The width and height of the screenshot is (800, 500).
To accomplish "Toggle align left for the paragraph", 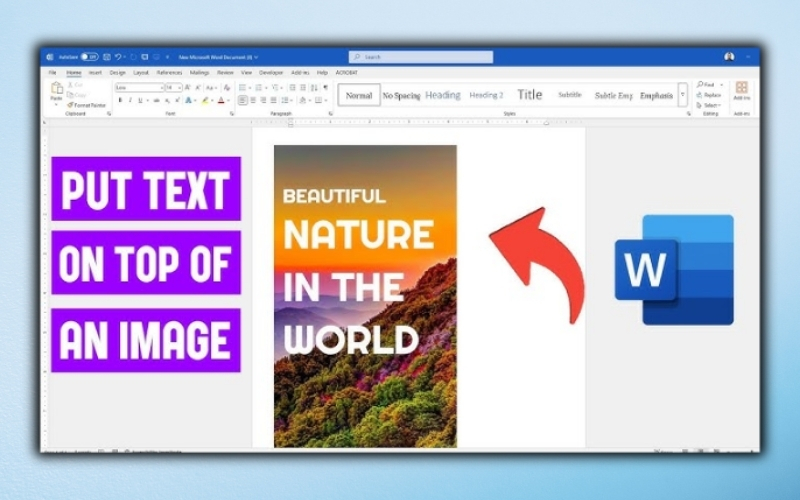I will [x=242, y=101].
